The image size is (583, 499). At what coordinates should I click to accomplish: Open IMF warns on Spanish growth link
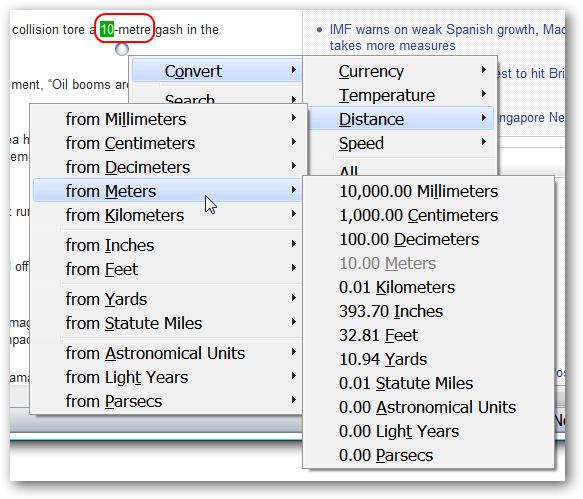[x=447, y=37]
